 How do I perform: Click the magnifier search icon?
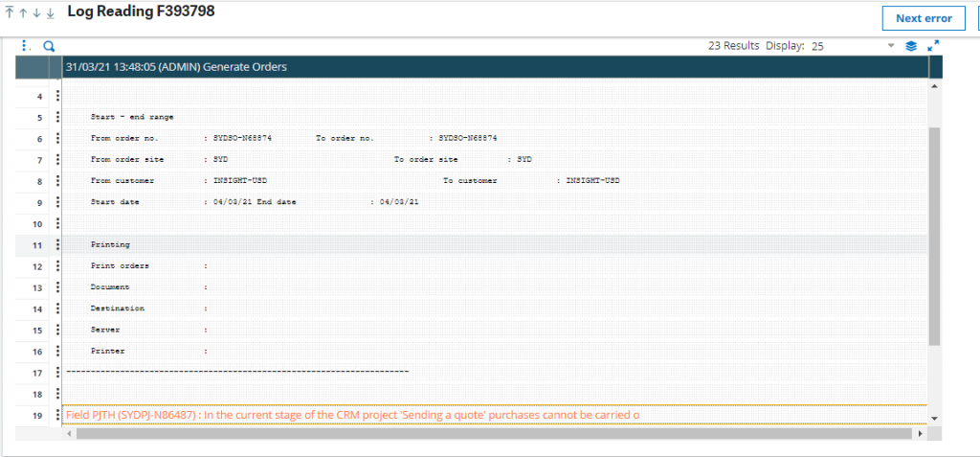[x=48, y=45]
